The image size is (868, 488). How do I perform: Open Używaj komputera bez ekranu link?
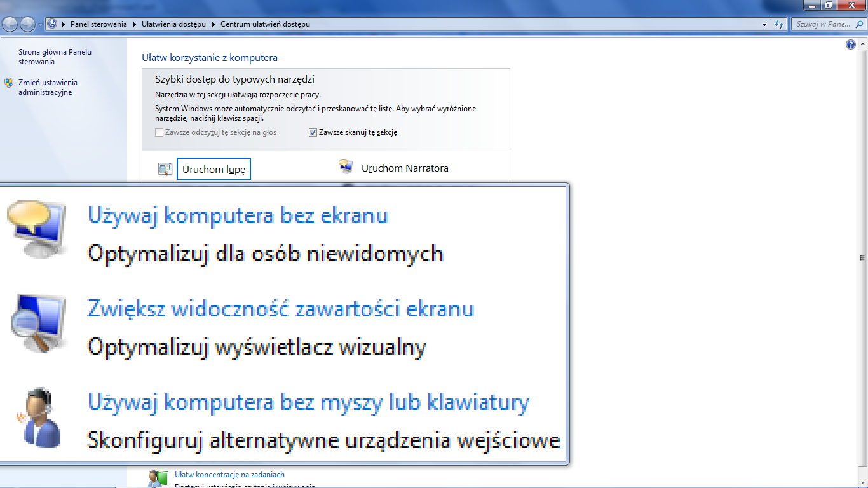(x=238, y=215)
